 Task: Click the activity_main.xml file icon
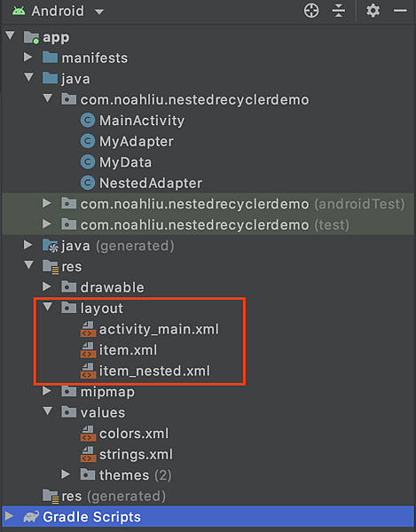pos(88,329)
